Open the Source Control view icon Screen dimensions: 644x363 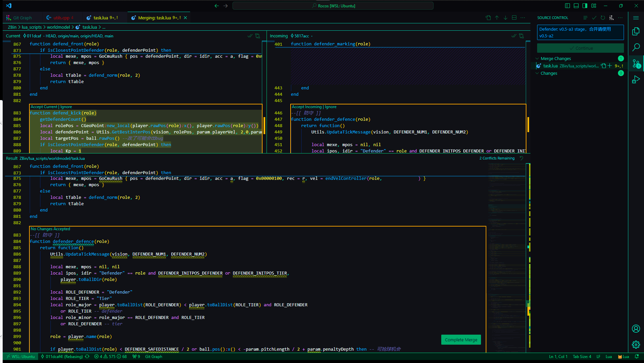coord(636,63)
